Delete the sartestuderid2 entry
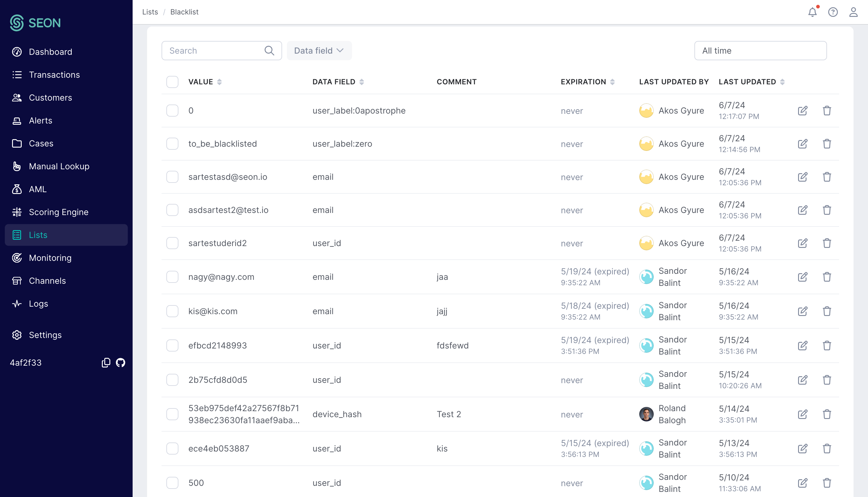The width and height of the screenshot is (868, 497). tap(827, 243)
